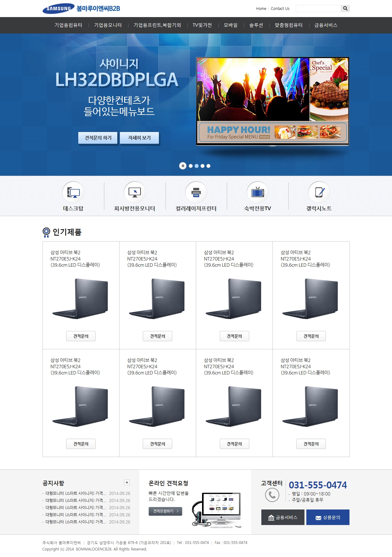Click 견적문의 on fourth product, top row

(x=311, y=336)
